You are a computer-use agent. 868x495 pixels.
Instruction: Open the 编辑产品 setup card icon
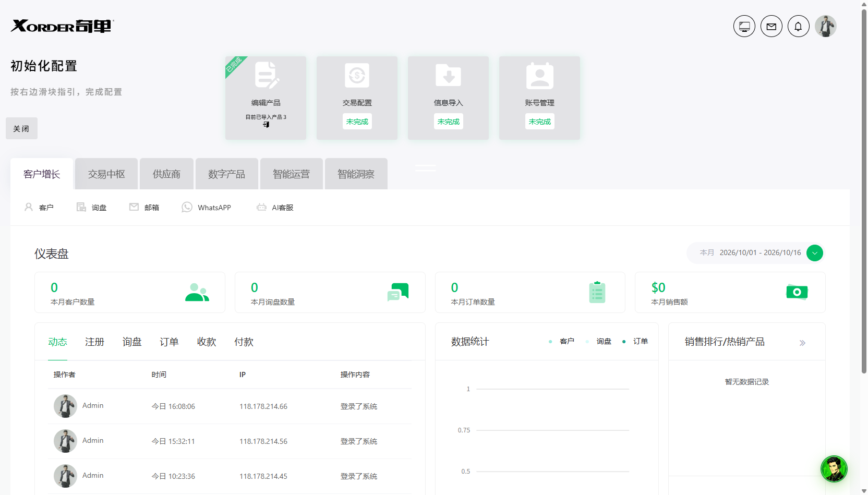267,76
